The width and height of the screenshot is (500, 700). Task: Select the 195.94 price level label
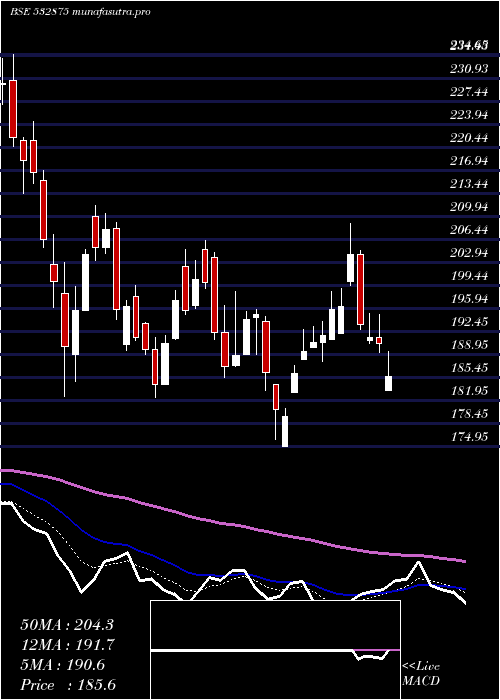[x=468, y=299]
